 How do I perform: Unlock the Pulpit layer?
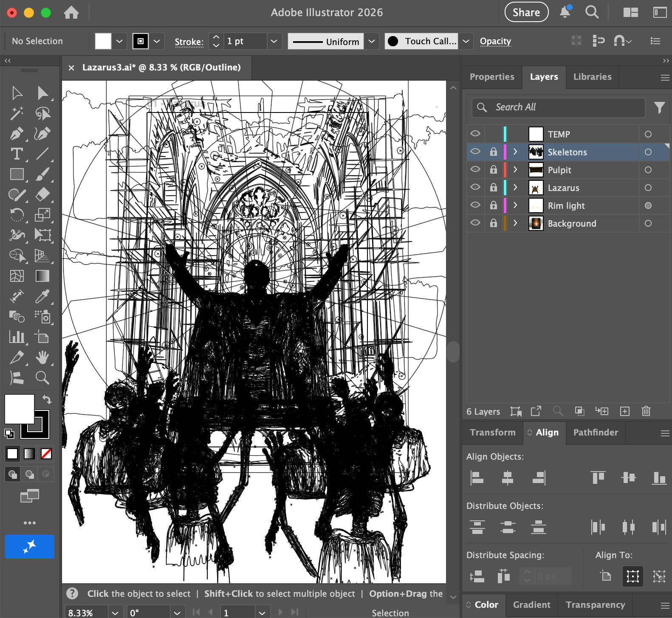(493, 170)
